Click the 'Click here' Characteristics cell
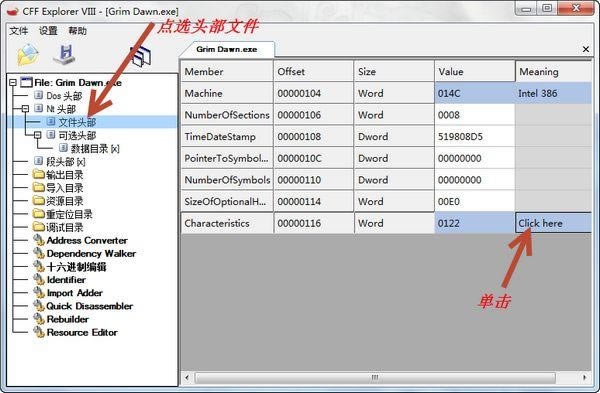Screen dimensions: 600x393 point(553,223)
